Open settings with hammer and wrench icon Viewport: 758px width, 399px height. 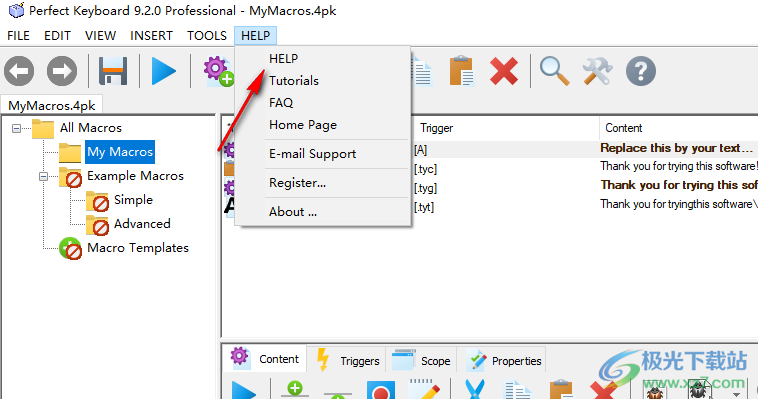pyautogui.click(x=598, y=71)
